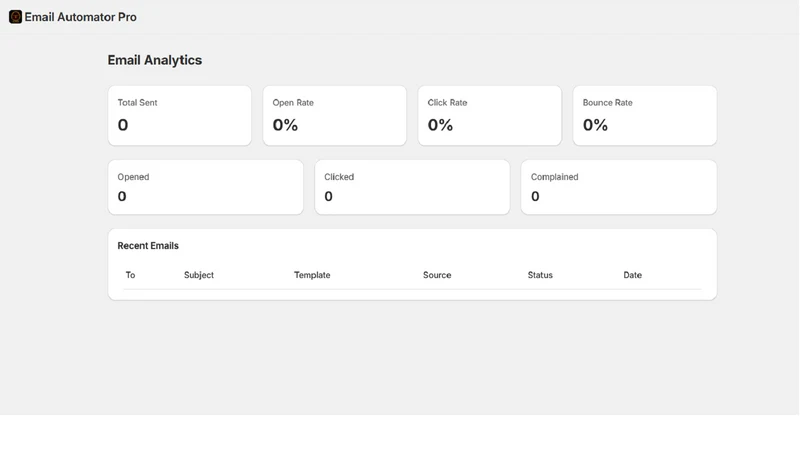Open the Open Rate stat card
Screen dimensions: 800x450
[335, 116]
